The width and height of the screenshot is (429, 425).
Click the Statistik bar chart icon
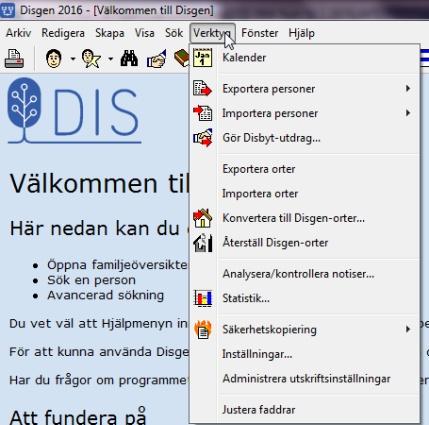click(203, 298)
